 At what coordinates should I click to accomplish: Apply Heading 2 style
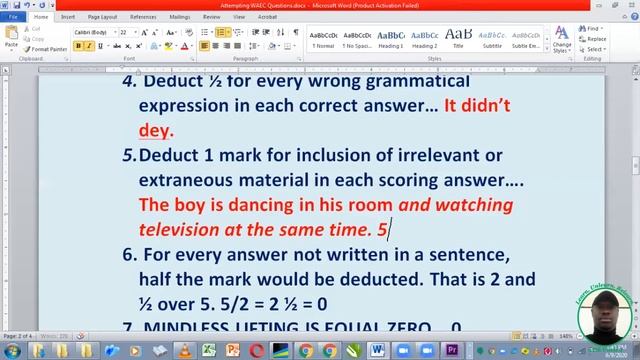424,39
